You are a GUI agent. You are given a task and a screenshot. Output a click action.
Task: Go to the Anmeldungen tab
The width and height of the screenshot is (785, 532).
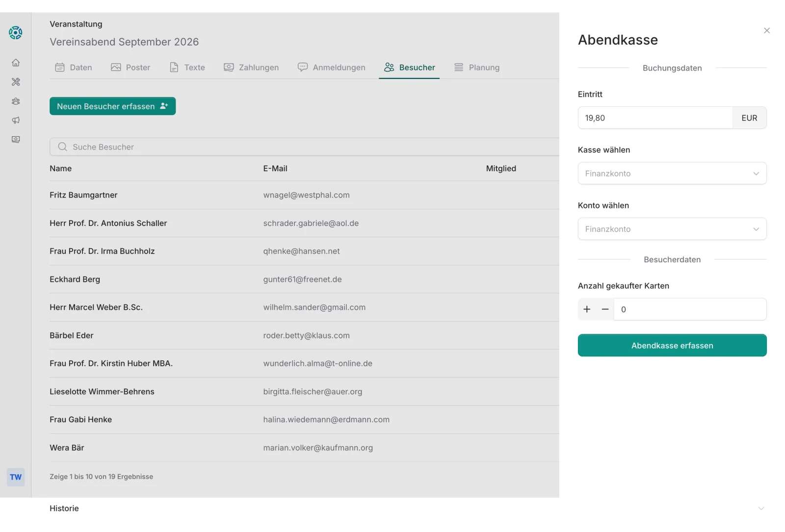click(332, 68)
